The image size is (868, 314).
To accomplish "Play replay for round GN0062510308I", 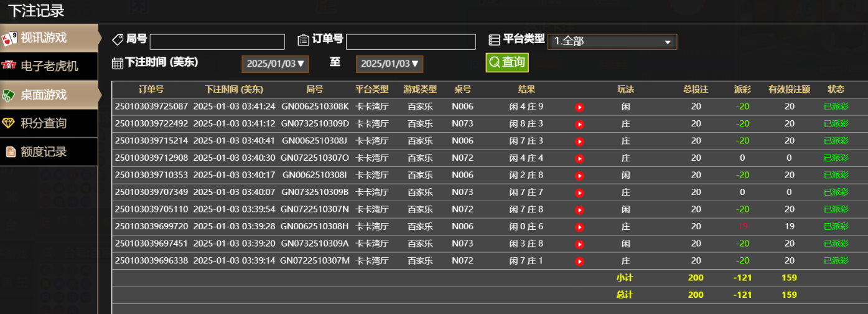I will (579, 176).
